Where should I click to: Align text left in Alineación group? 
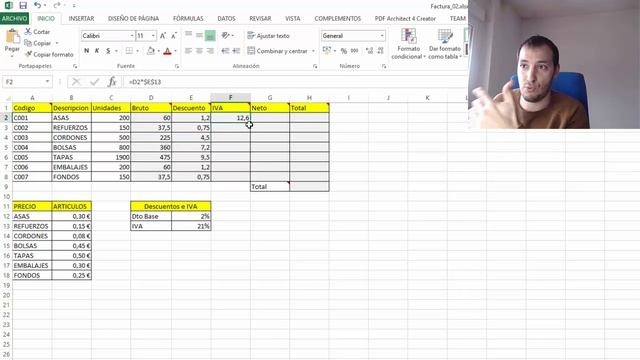click(x=188, y=51)
